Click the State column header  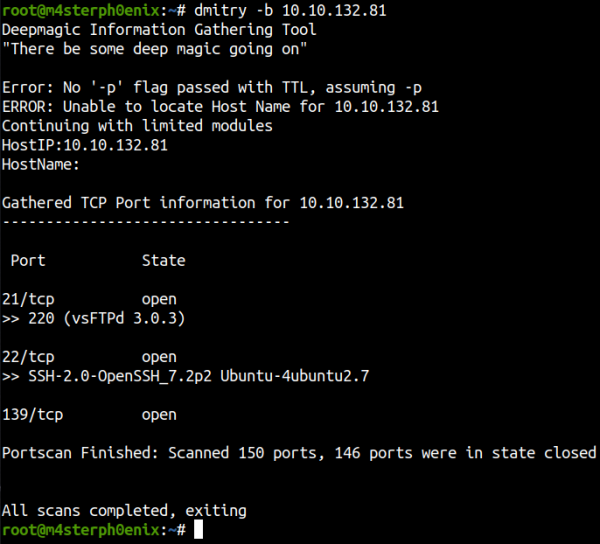tap(163, 260)
